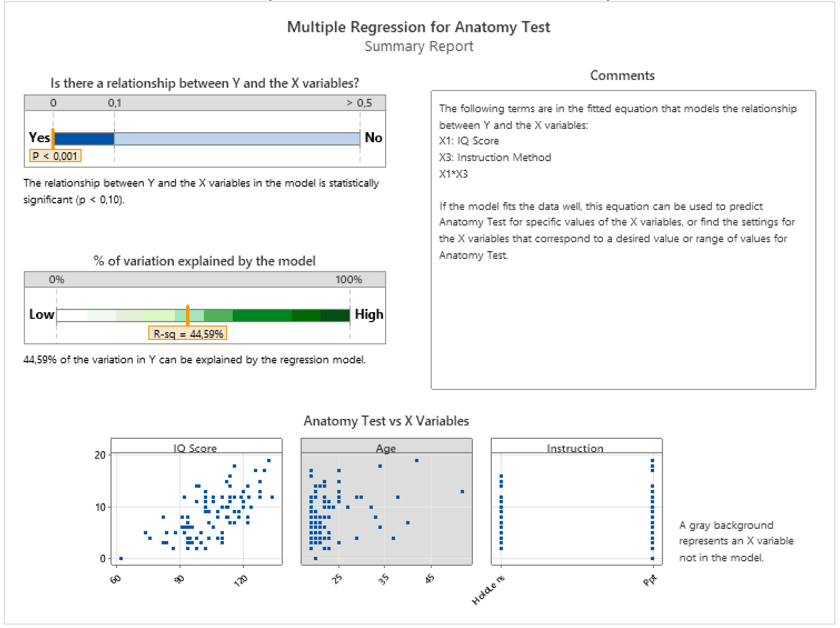840x628 pixels.
Task: Click the 'P < 0,001' label box
Action: [55, 156]
